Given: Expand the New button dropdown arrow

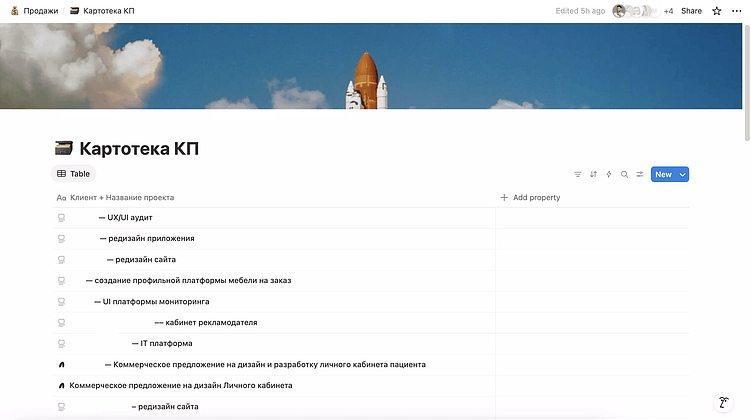Looking at the screenshot, I should [683, 174].
